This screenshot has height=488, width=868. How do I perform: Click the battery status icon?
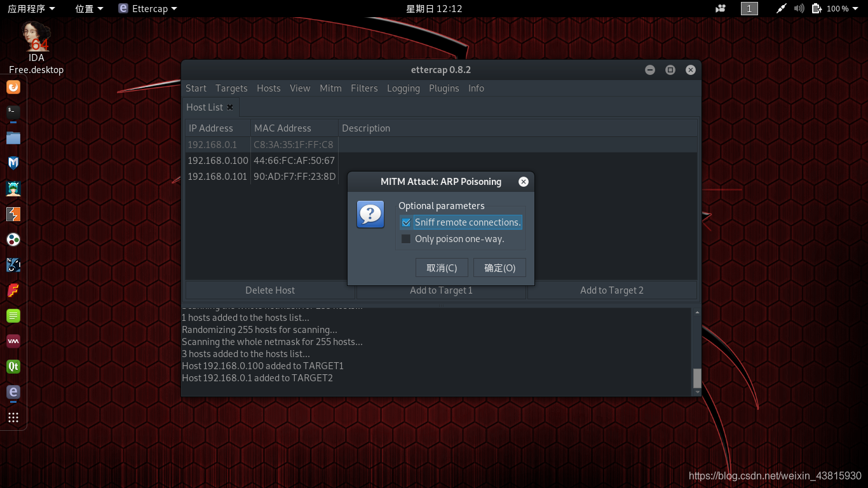pyautogui.click(x=817, y=8)
